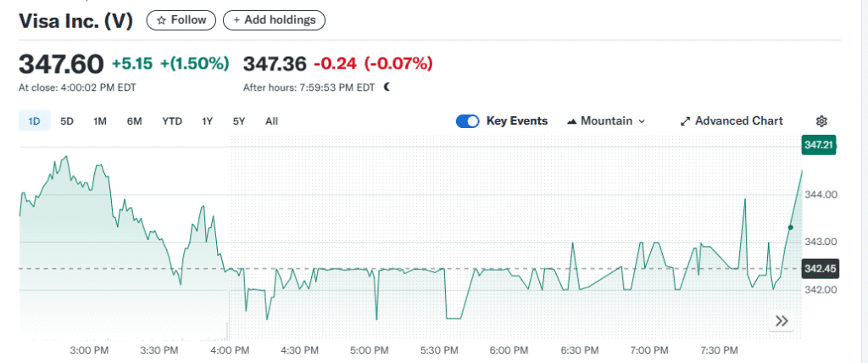868x363 pixels.
Task: Click the star icon in Follow
Action: (x=162, y=20)
